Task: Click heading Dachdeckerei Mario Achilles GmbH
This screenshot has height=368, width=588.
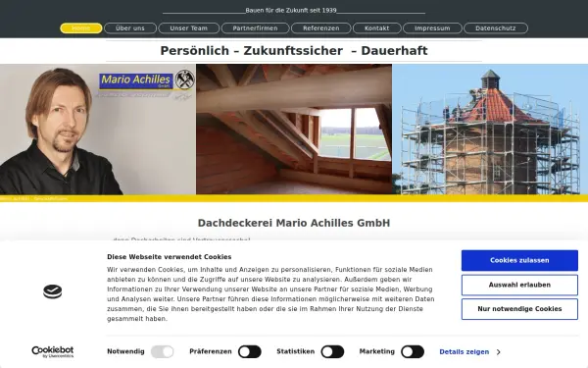Action: click(294, 223)
